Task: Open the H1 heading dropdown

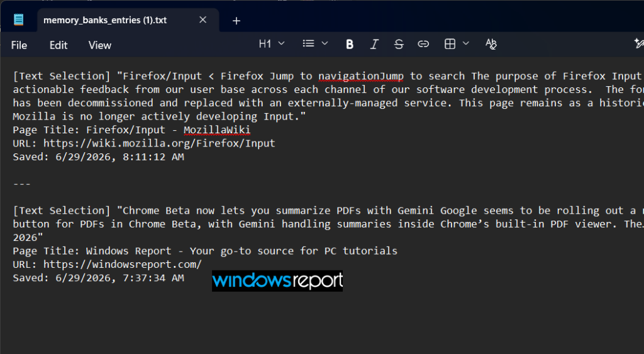Action: coord(272,43)
